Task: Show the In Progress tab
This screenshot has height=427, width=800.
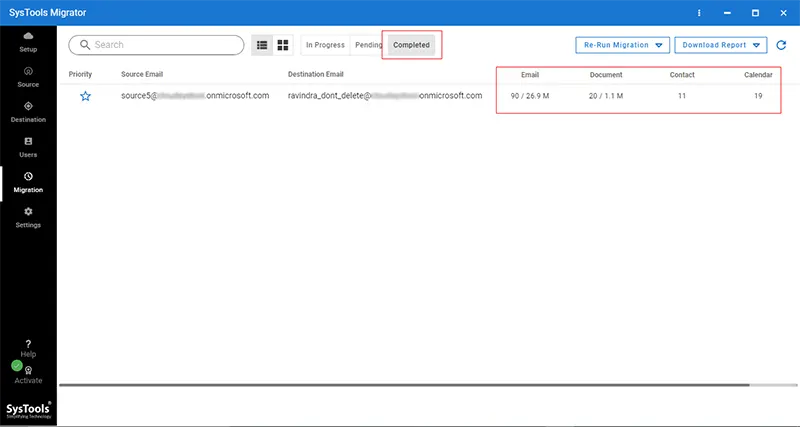Action: [x=325, y=45]
